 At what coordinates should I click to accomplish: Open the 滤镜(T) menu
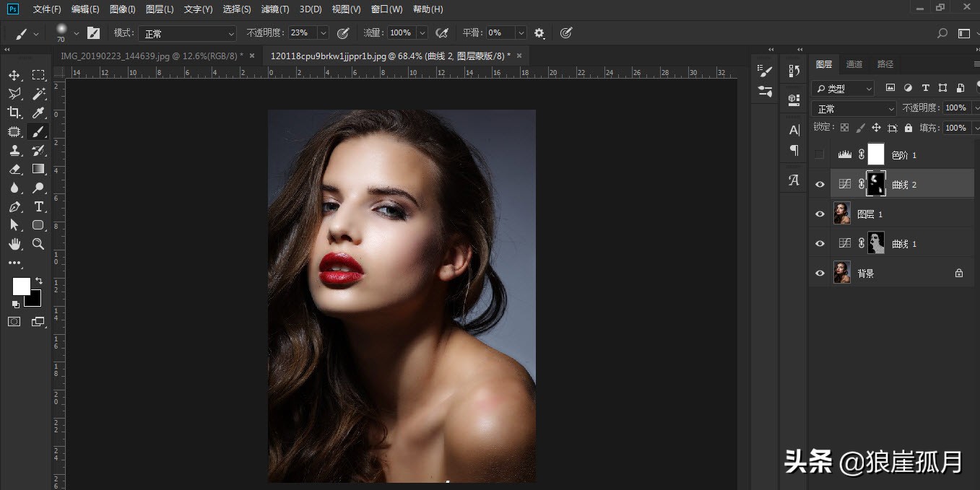tap(275, 9)
